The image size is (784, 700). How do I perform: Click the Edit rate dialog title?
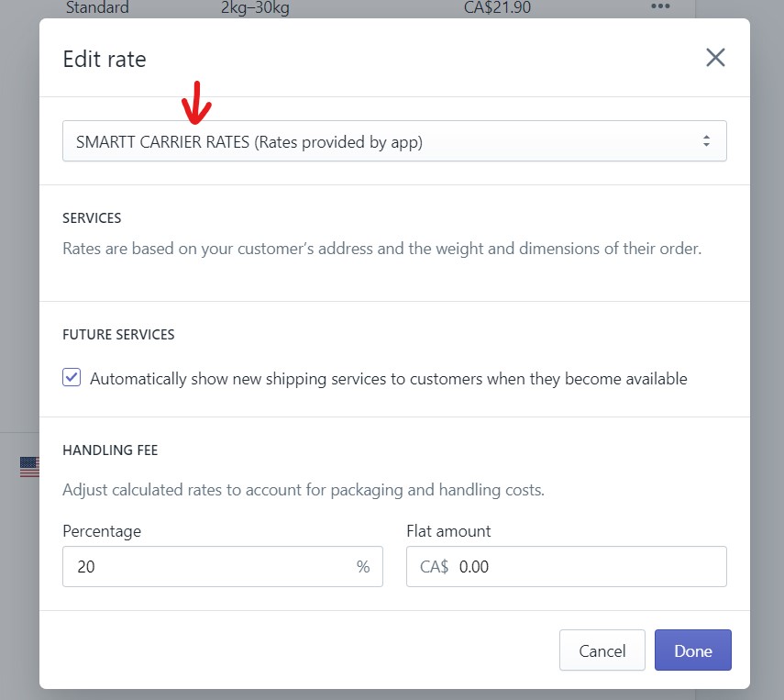[104, 60]
